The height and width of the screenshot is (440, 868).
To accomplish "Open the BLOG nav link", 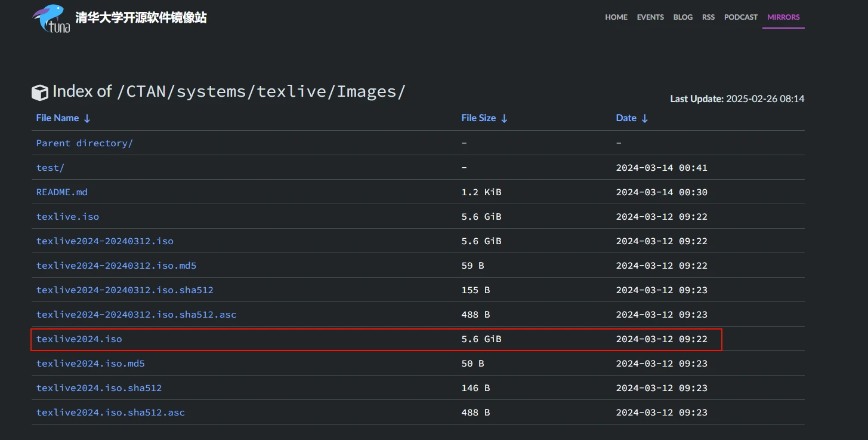I will 683,17.
